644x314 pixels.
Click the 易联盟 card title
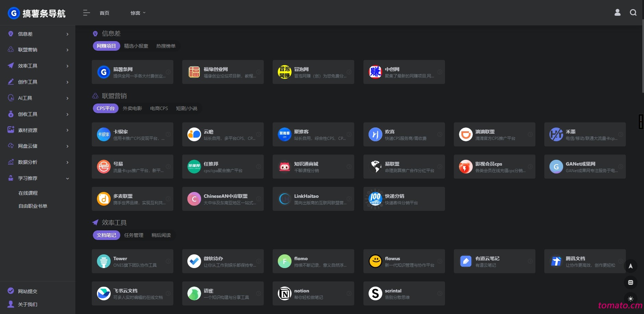tap(392, 164)
